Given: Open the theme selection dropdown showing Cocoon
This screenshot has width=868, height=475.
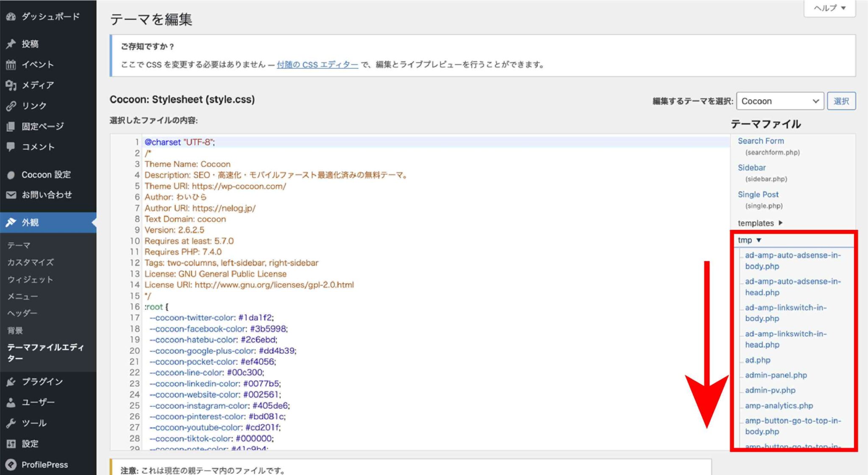Looking at the screenshot, I should 780,101.
